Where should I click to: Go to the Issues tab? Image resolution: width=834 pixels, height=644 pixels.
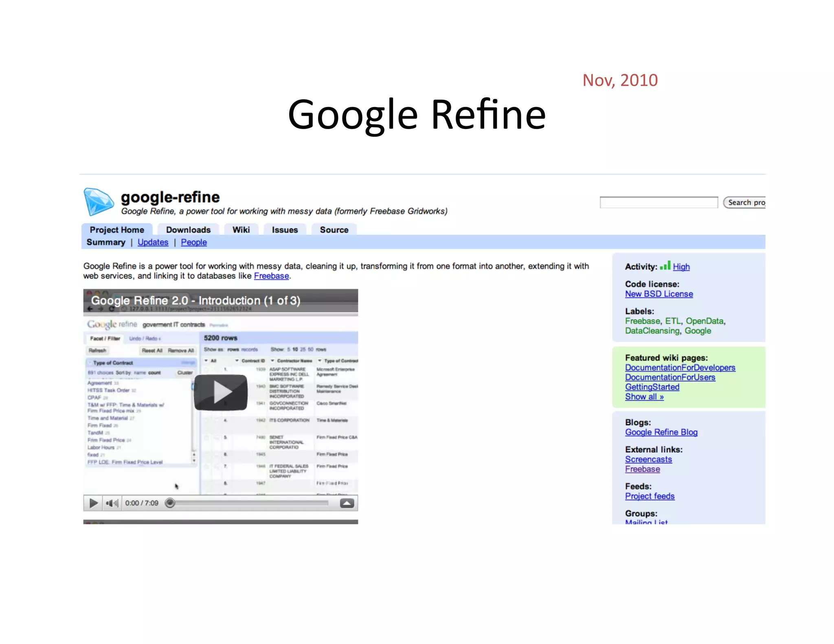[285, 230]
